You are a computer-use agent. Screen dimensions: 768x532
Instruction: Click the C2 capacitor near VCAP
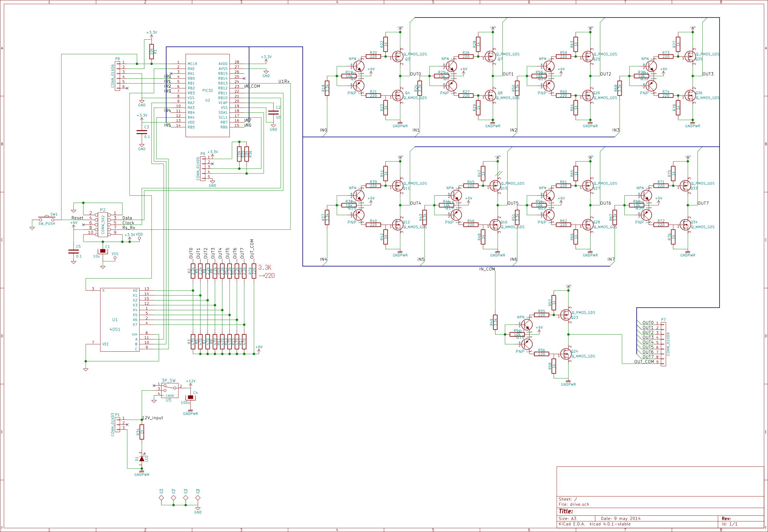pyautogui.click(x=273, y=112)
